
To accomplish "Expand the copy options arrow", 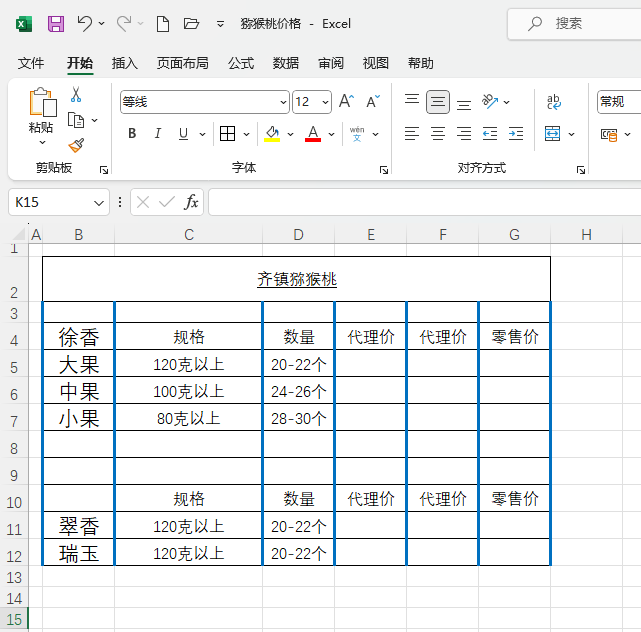I will click(94, 120).
